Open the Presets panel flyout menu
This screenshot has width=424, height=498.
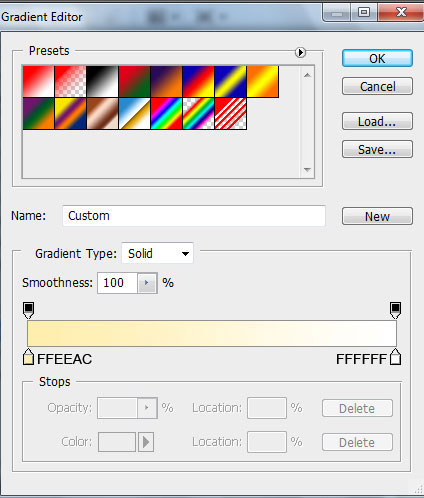(300, 52)
